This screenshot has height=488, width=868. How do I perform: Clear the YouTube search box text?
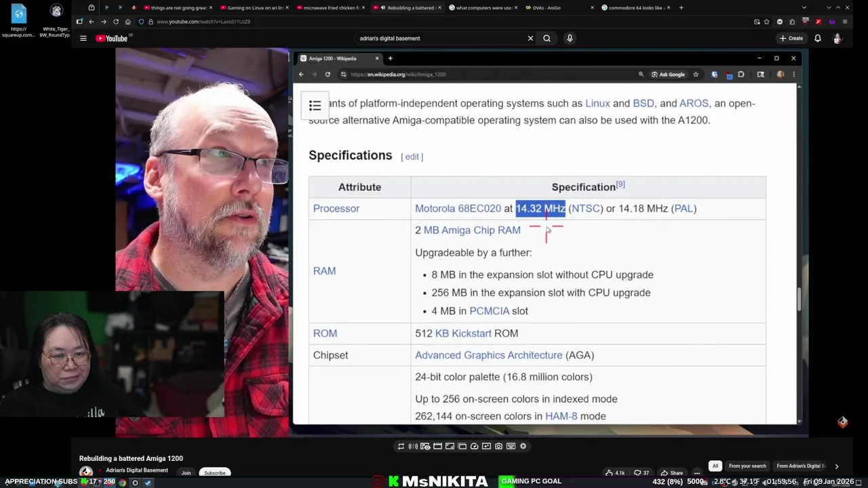pos(530,39)
